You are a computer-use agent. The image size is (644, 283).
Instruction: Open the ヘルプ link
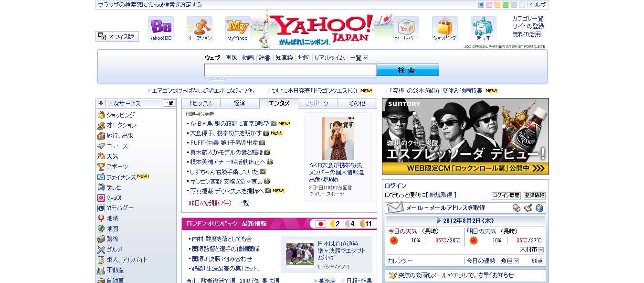(x=538, y=5)
